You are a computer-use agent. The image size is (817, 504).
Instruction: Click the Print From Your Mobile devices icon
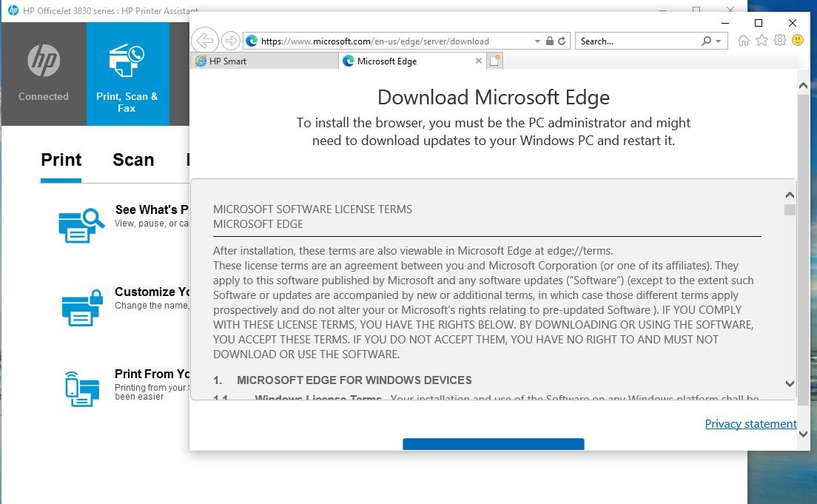click(x=82, y=389)
